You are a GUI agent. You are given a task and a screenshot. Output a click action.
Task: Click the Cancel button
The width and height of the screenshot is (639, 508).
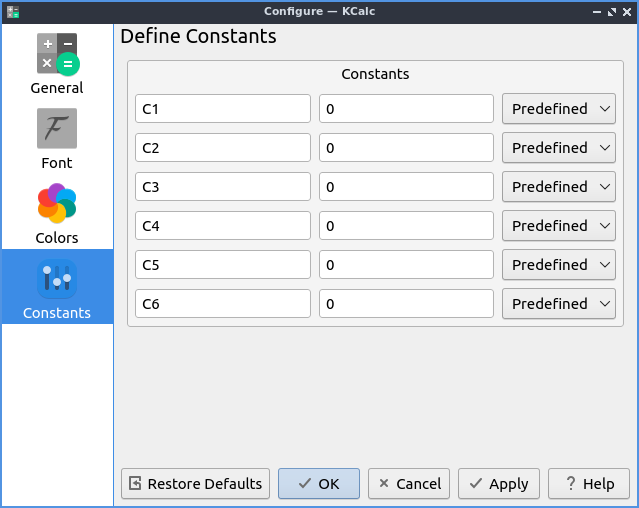[x=409, y=484]
